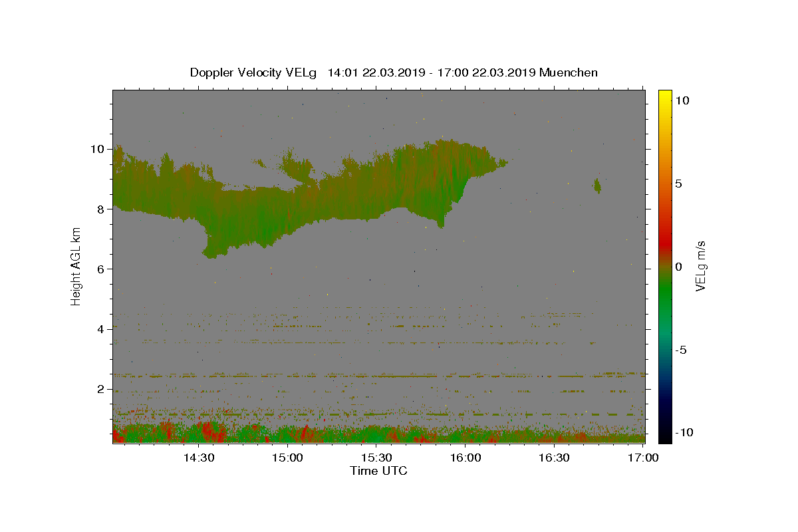Click the colorbar value 10 label
Viewport: 798px width, 532px height.
(682, 100)
